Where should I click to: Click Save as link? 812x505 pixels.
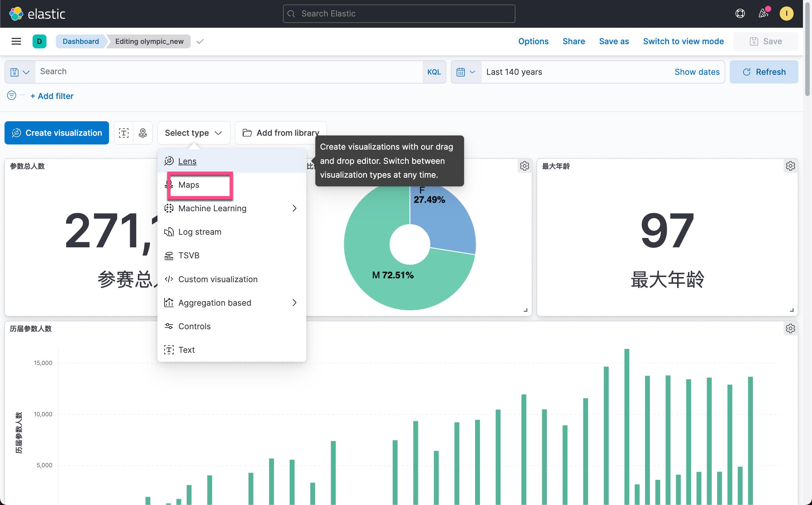point(614,41)
